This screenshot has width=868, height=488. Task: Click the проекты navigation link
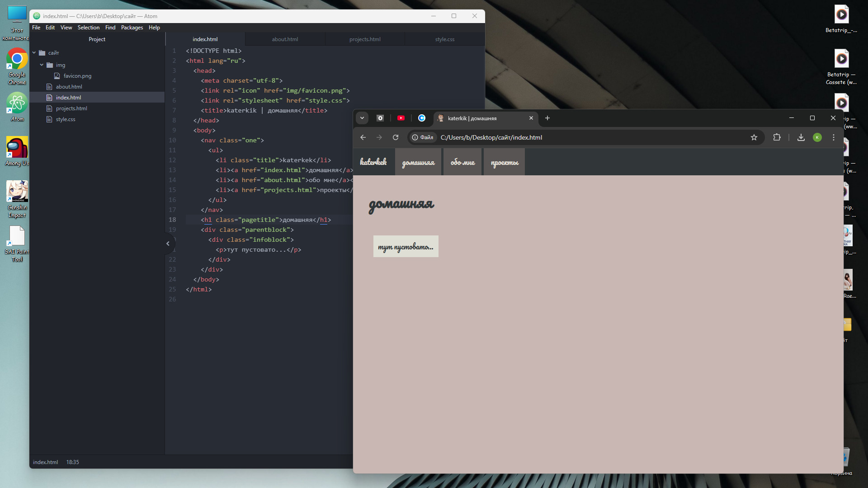tap(505, 162)
